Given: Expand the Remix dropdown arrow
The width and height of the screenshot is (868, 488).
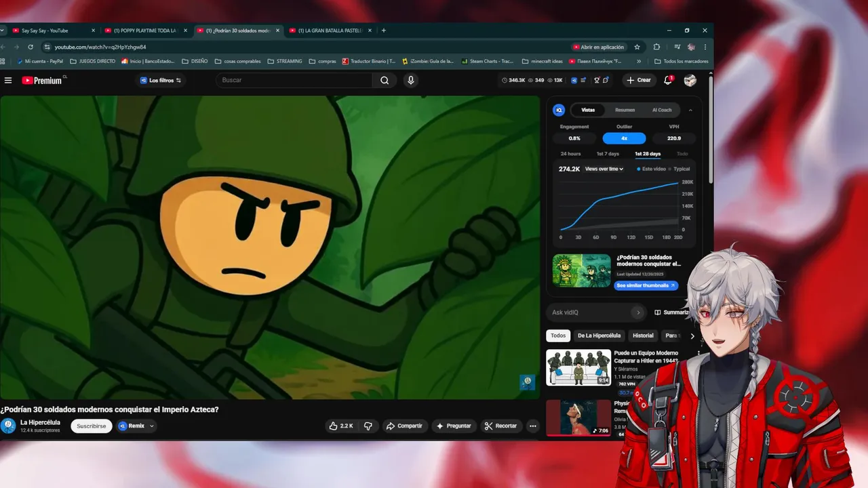Looking at the screenshot, I should coord(152,426).
